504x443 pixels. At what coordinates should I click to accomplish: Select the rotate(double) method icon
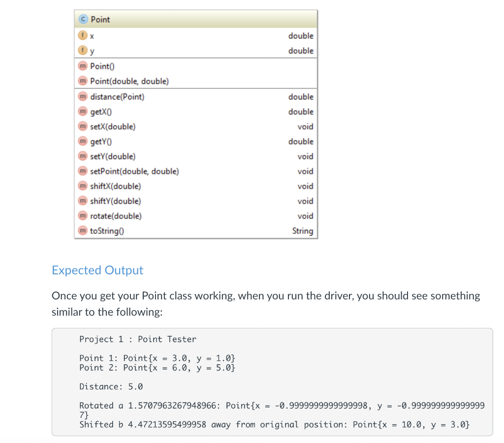point(83,216)
